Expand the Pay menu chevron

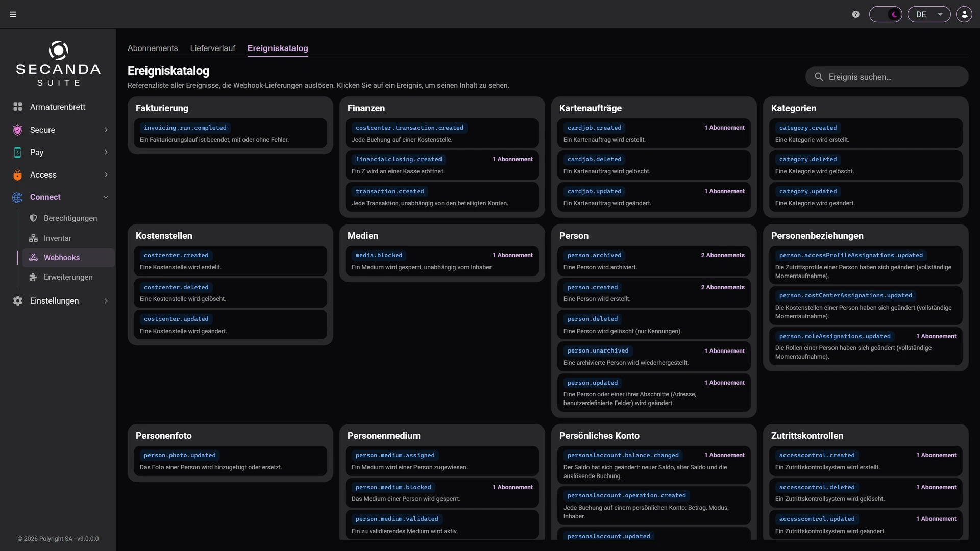tap(106, 152)
